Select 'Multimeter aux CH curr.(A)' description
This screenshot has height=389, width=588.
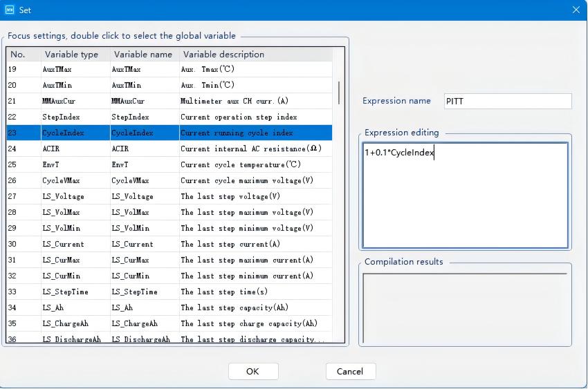click(x=256, y=101)
